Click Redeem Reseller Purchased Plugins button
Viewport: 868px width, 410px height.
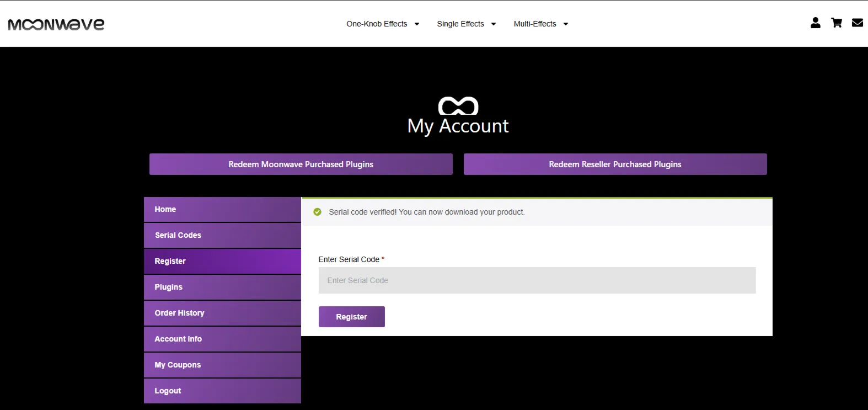click(615, 164)
